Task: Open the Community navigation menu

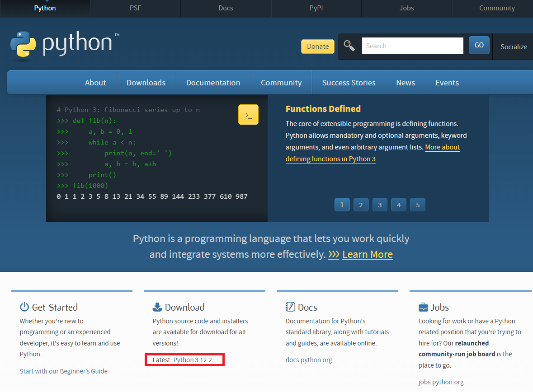Action: tap(281, 83)
